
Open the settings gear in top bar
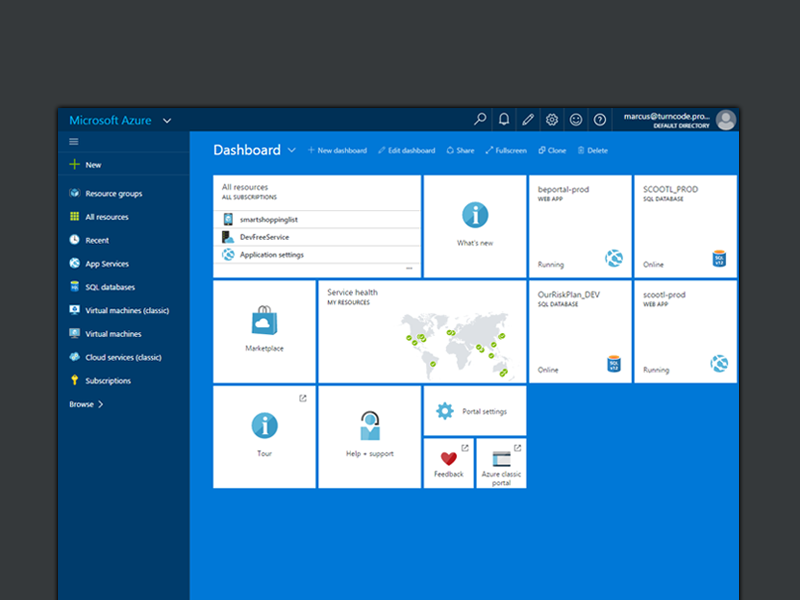point(552,119)
